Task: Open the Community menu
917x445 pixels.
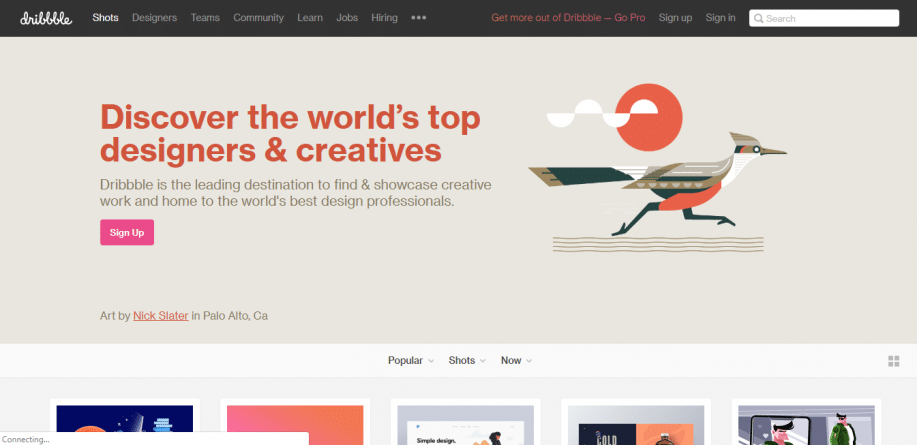Action: click(258, 18)
